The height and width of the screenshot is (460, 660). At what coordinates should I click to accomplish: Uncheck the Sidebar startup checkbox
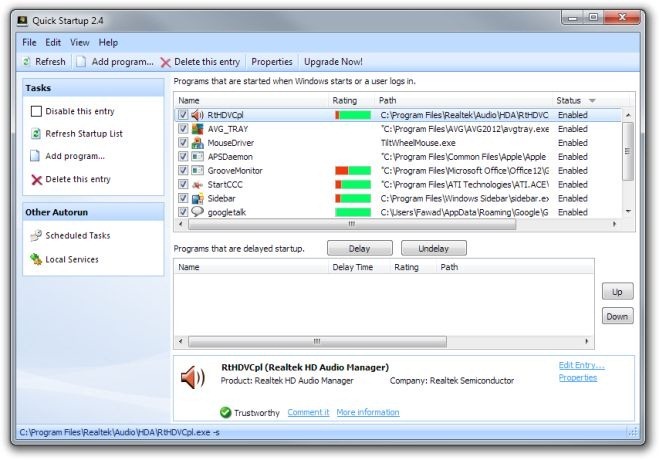click(x=183, y=198)
